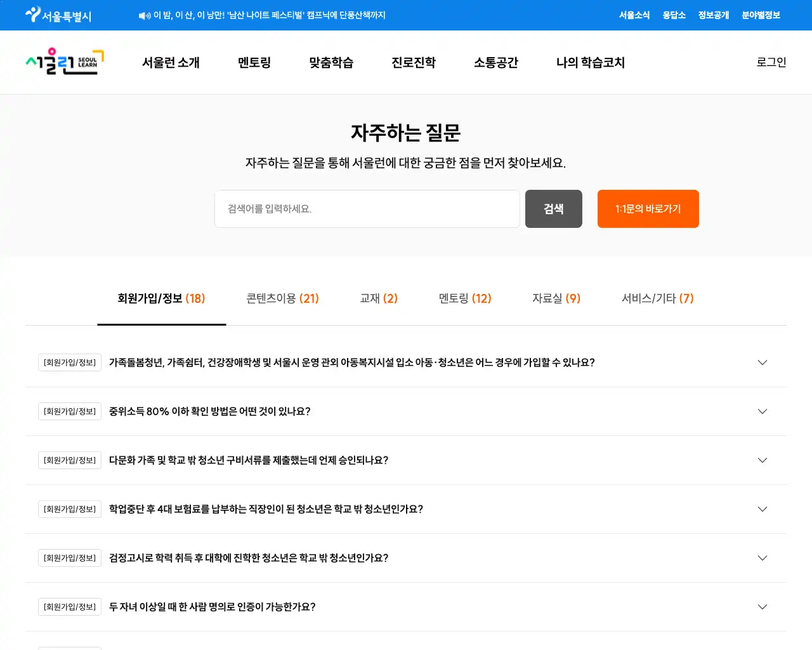
Task: Open the 남산 나이트 페스티벌 announcement link
Action: pyautogui.click(x=270, y=15)
